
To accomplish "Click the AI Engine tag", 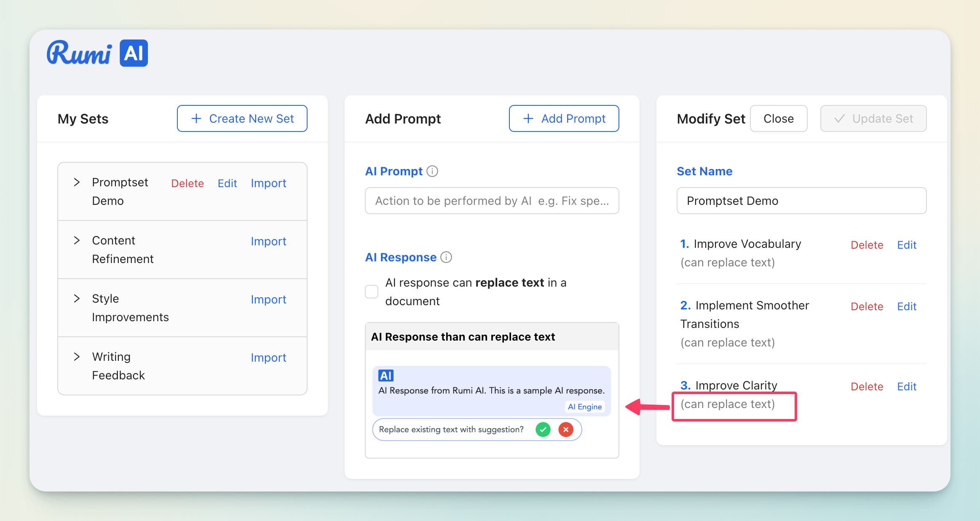I will pos(584,407).
